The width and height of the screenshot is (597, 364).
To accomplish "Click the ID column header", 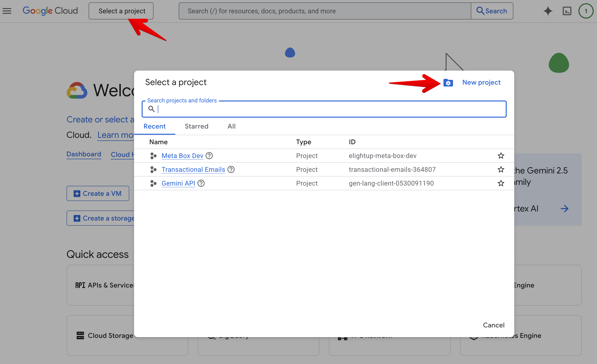I will (352, 142).
